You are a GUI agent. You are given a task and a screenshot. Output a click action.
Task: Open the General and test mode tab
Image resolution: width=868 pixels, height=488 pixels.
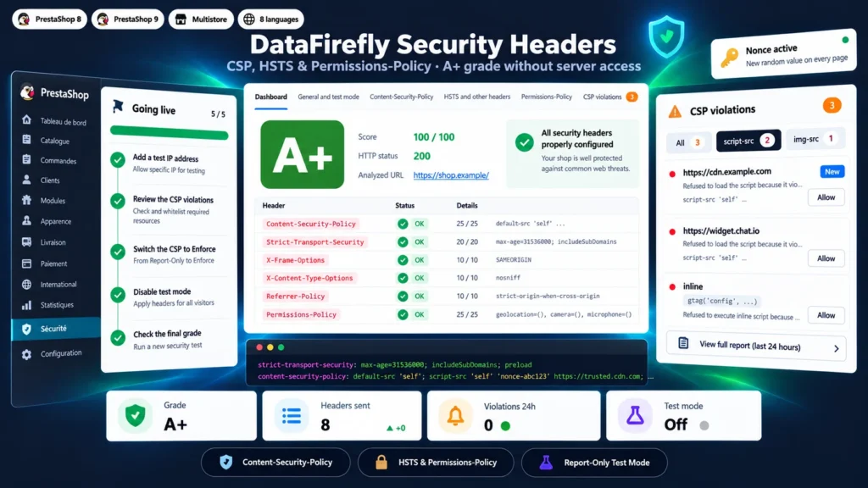pos(328,97)
